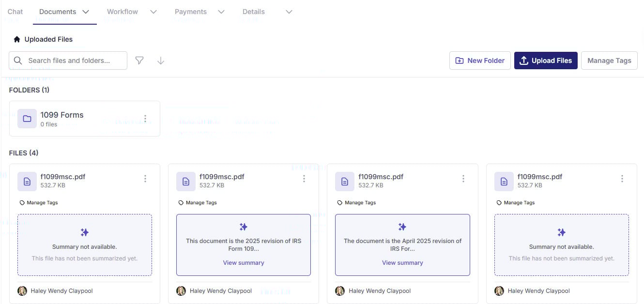The image size is (644, 304).
Task: Open three-dot menu on last f1099msc.pdf card
Action: point(622,179)
